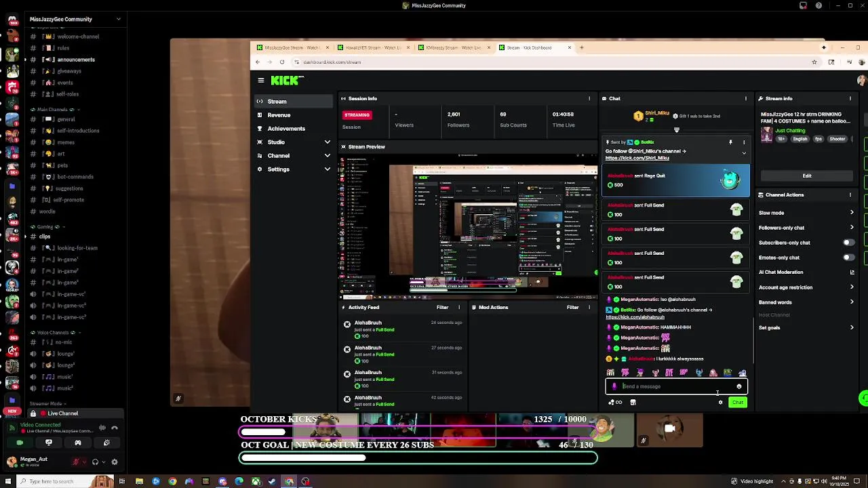Open Discord soundboard button

point(106,443)
